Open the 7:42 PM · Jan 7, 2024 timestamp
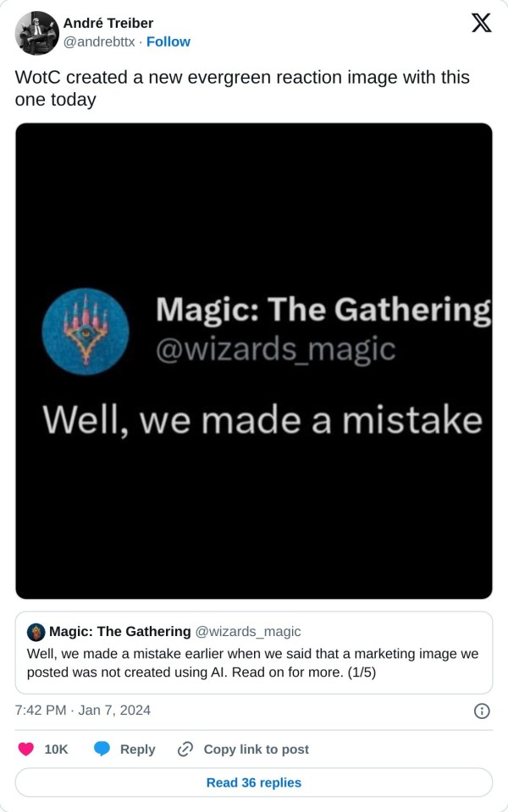 click(x=83, y=710)
